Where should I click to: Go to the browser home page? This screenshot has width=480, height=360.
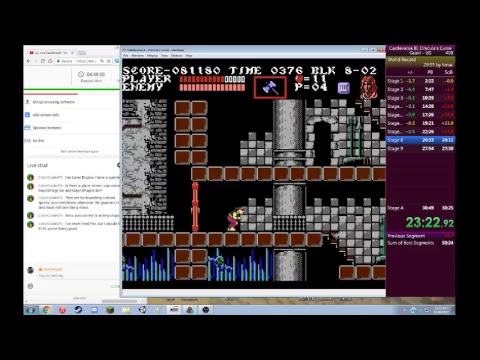[50, 61]
